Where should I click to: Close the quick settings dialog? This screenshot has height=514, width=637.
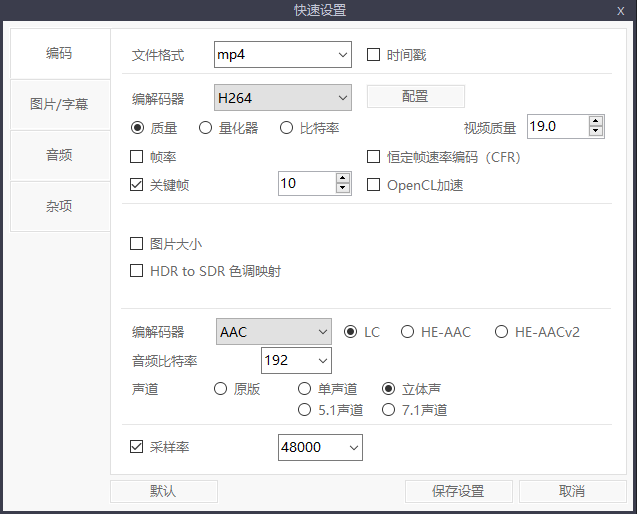621,10
